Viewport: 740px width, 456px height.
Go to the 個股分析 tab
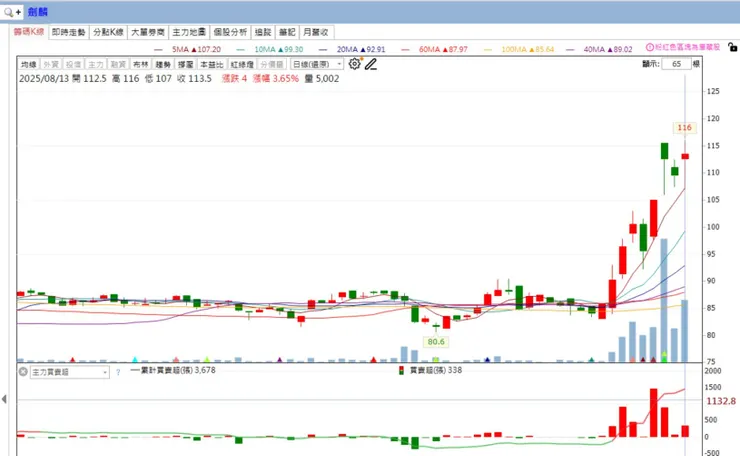[230, 32]
